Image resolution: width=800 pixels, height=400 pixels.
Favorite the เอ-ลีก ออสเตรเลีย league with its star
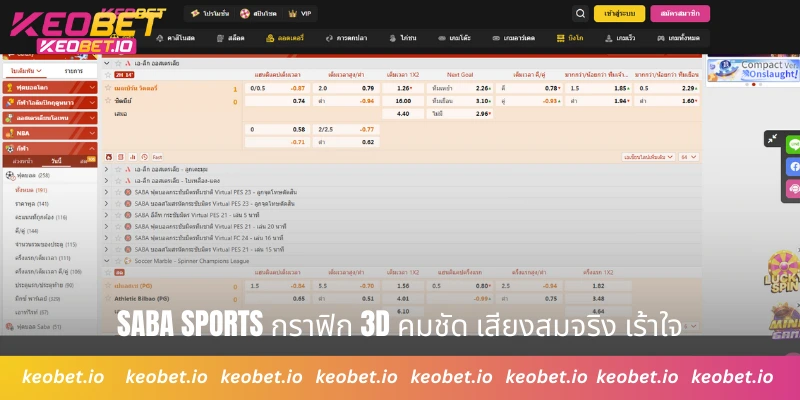pos(118,63)
